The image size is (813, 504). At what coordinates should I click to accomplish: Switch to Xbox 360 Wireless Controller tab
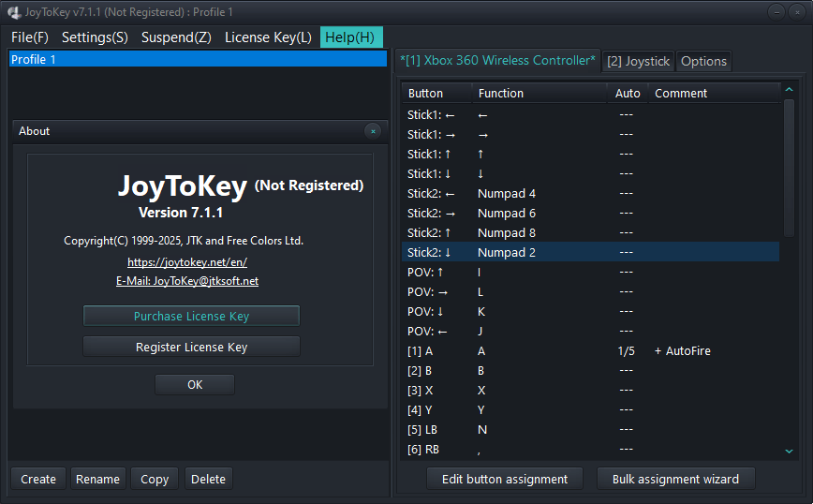[x=497, y=61]
